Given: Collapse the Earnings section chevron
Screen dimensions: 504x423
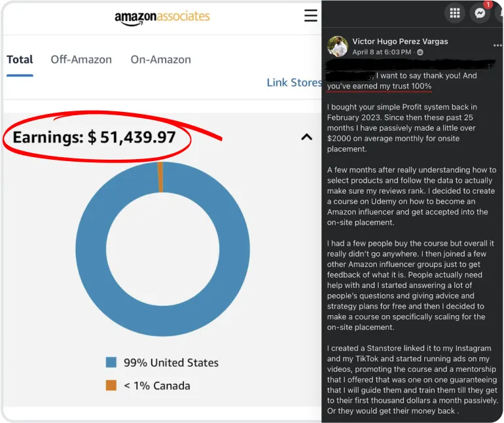Looking at the screenshot, I should click(306, 137).
